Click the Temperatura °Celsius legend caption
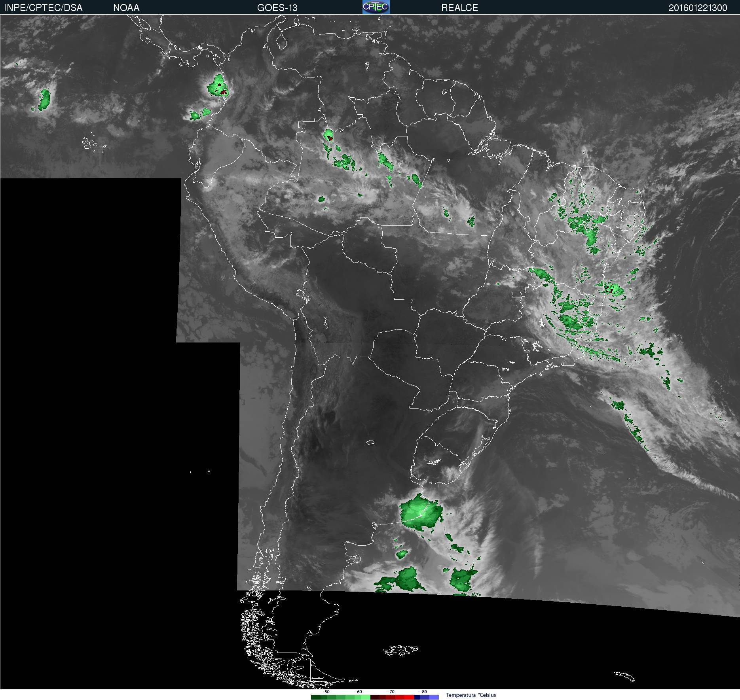The height and width of the screenshot is (700, 740). (x=471, y=695)
